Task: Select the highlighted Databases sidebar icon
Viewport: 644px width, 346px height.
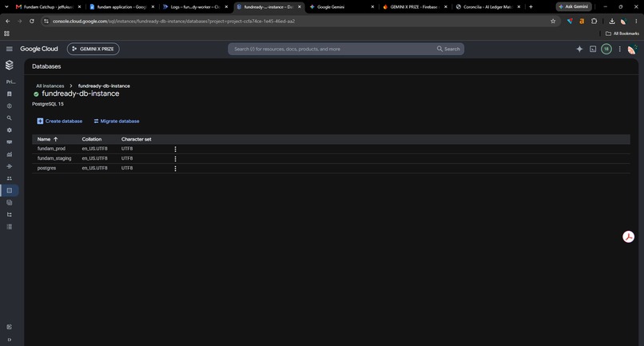Action: 10,190
